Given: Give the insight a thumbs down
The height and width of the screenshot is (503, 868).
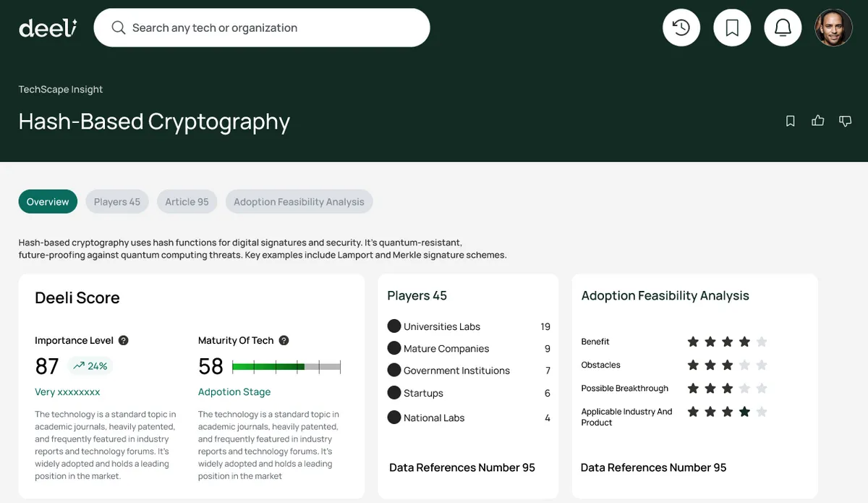Looking at the screenshot, I should [845, 121].
